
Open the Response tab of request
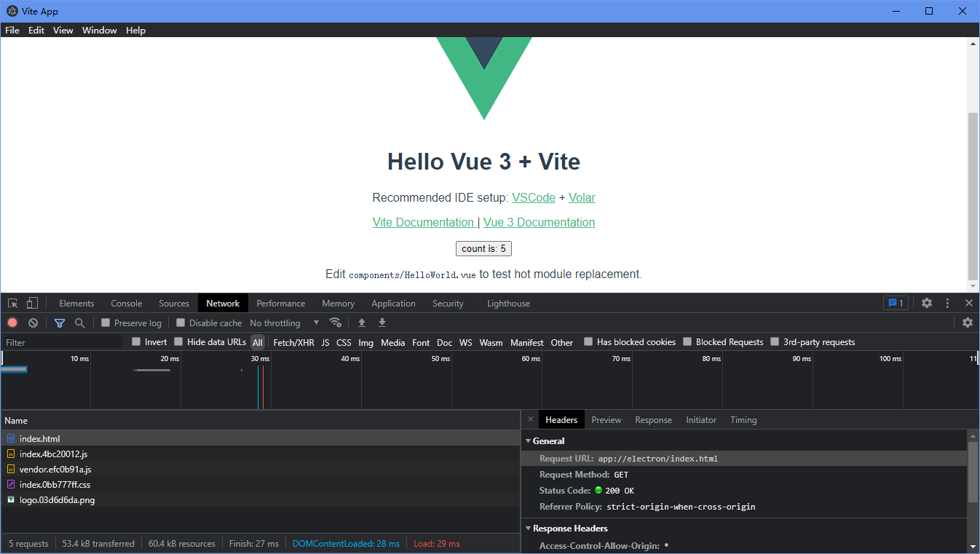653,419
